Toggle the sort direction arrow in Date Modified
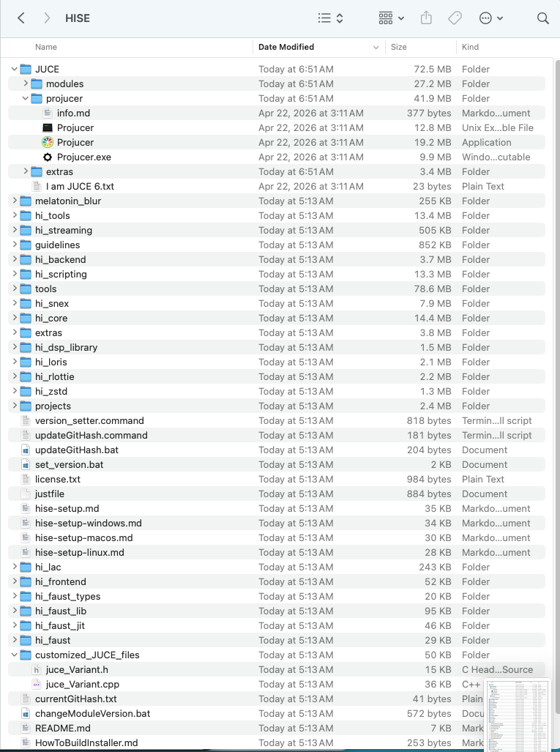560x752 pixels. (x=376, y=47)
